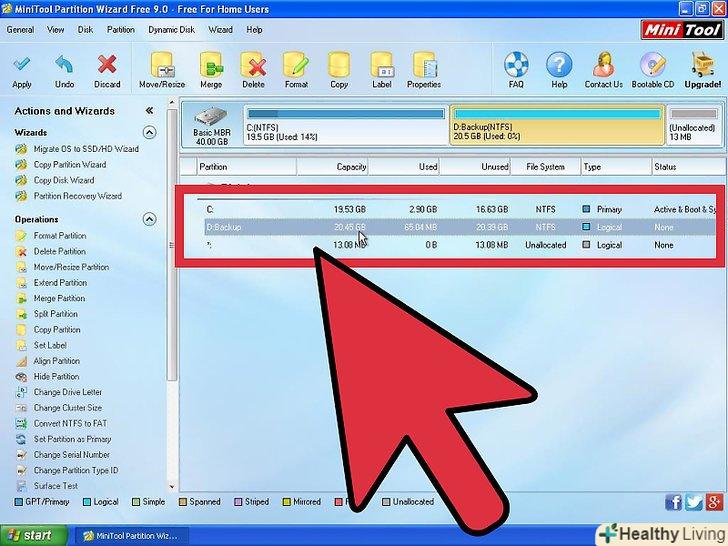Select the Merge toolbar icon
This screenshot has width=728, height=546.
click(x=211, y=65)
